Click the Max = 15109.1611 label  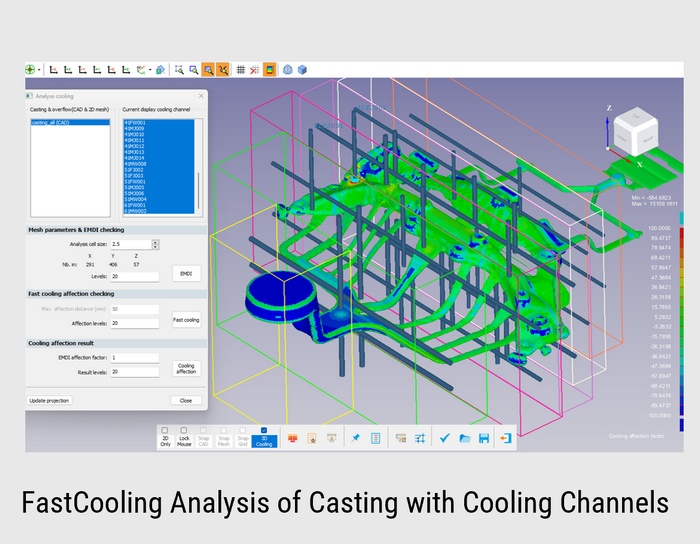(x=654, y=203)
